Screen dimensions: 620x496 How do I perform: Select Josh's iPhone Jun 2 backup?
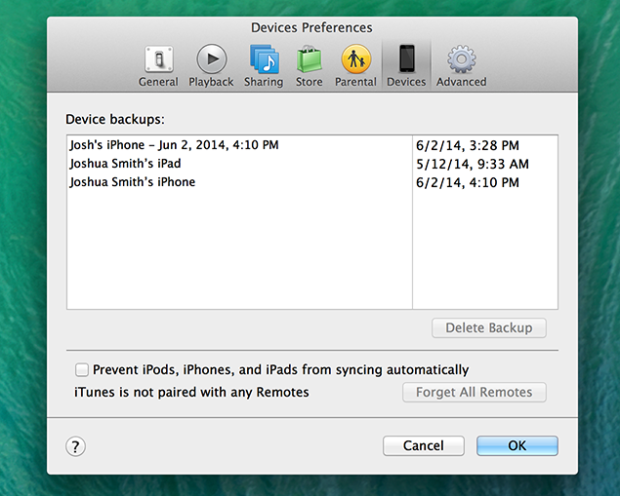click(x=174, y=145)
